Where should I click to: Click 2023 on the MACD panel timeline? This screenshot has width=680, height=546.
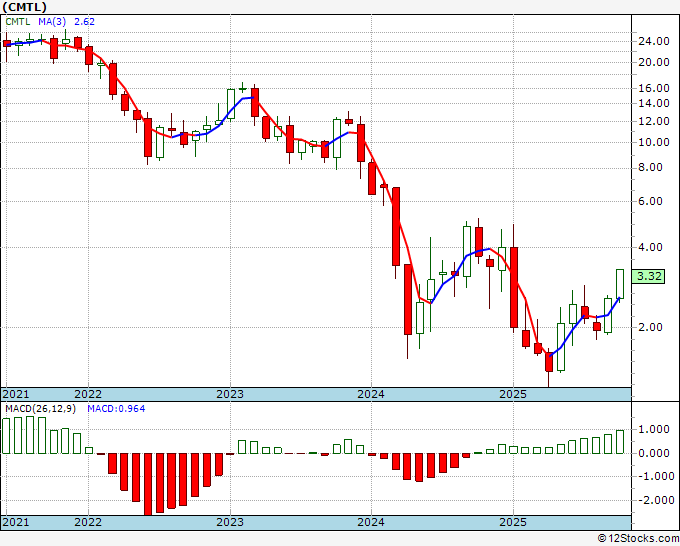[x=230, y=522]
